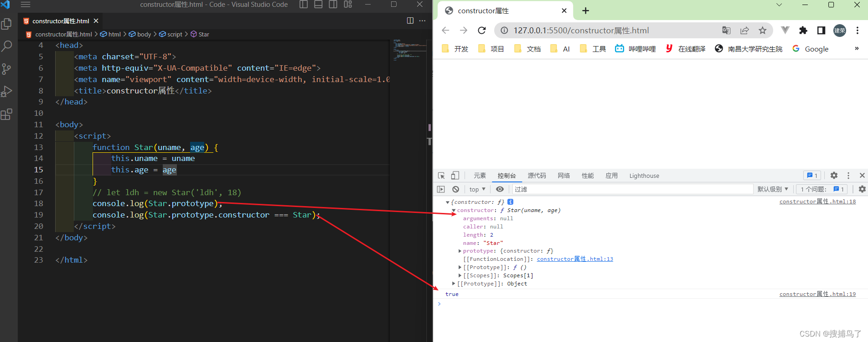Switch to DevTools 网络 tab
Image resolution: width=868 pixels, height=342 pixels.
point(564,176)
